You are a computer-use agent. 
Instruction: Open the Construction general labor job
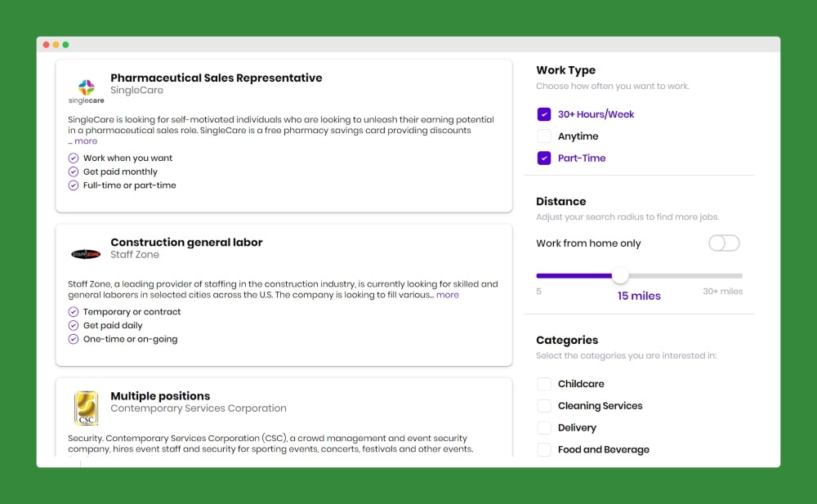[186, 243]
